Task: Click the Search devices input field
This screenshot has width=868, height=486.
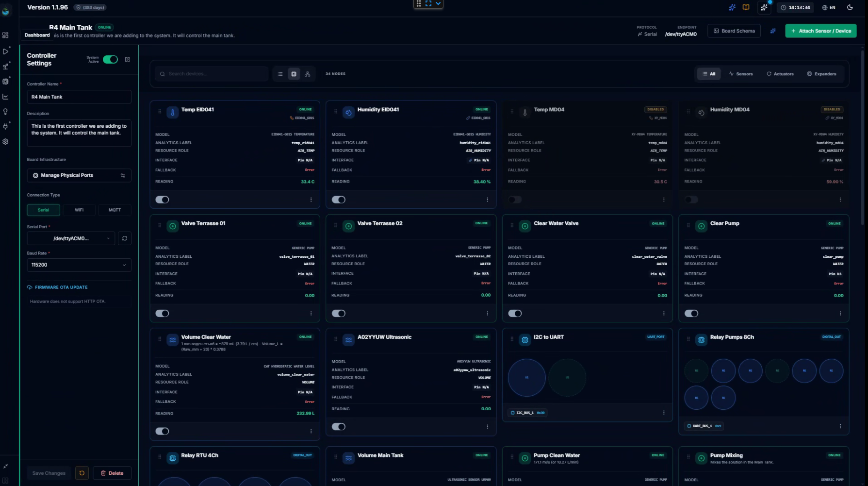Action: coord(212,74)
